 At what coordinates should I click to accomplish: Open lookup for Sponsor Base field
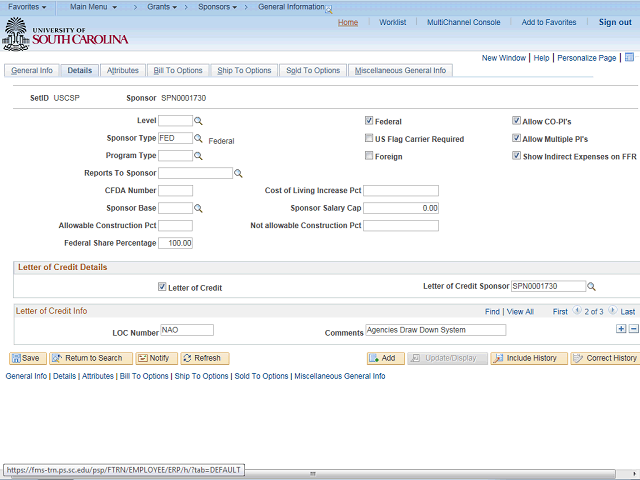tap(198, 208)
